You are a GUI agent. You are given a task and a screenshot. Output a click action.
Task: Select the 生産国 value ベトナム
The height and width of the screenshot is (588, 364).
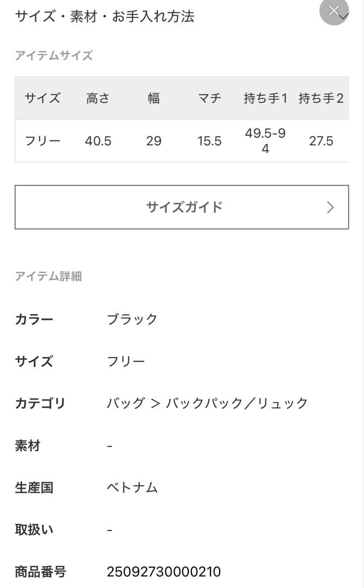tap(132, 488)
